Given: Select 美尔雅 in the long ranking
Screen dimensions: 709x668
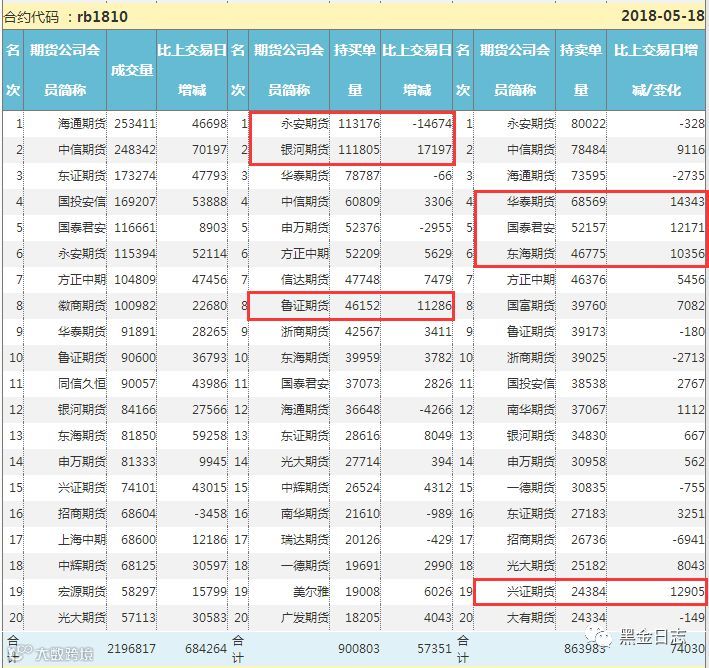Looking at the screenshot, I should (x=311, y=592).
